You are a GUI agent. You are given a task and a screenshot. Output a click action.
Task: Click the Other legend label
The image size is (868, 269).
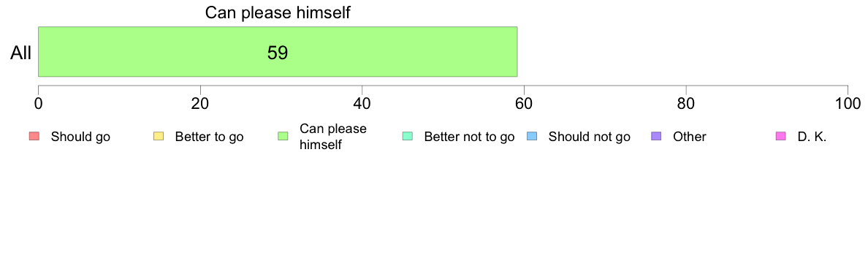pos(689,137)
